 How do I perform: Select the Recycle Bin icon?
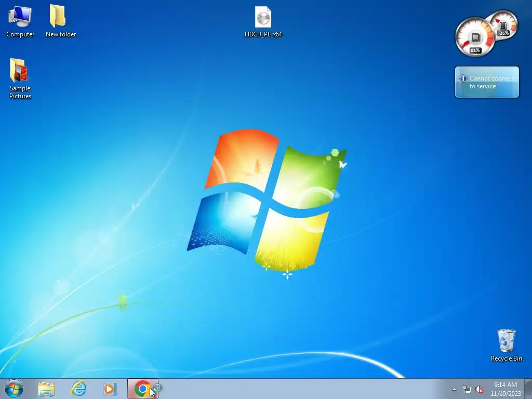point(506,345)
